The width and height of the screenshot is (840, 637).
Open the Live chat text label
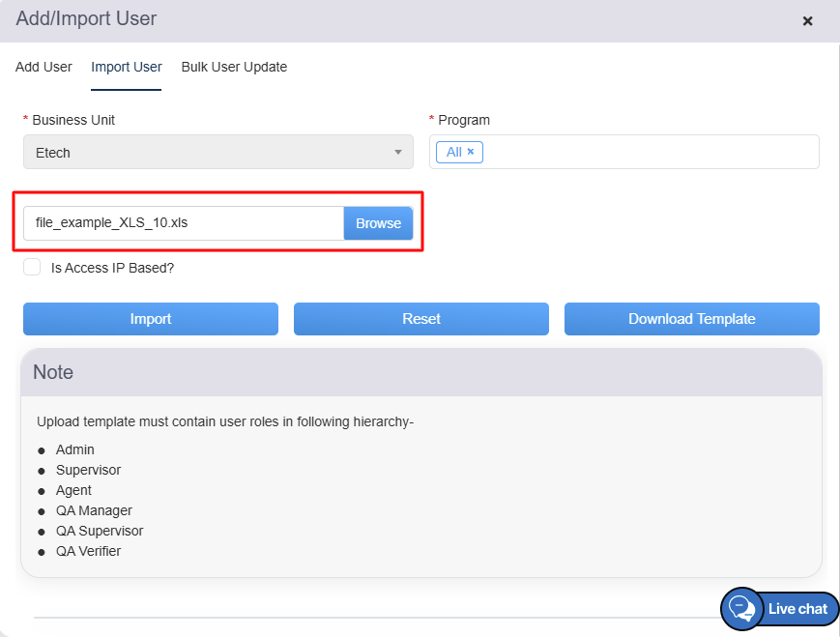click(x=797, y=609)
